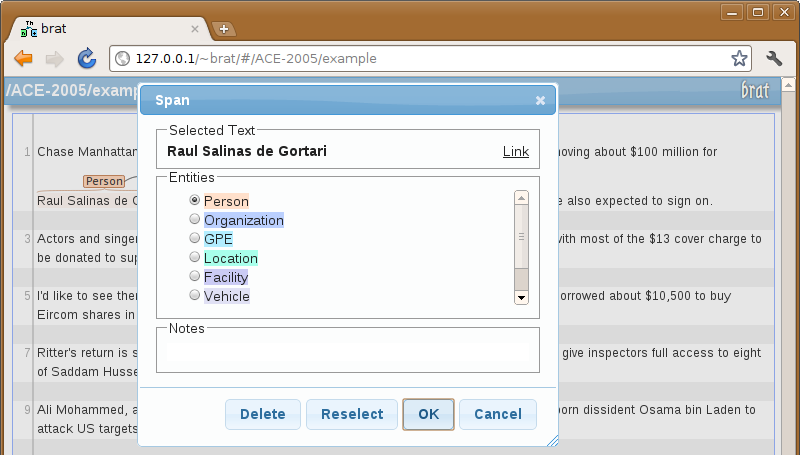This screenshot has height=455, width=800.
Task: Close the Span dialog with X
Action: click(540, 100)
